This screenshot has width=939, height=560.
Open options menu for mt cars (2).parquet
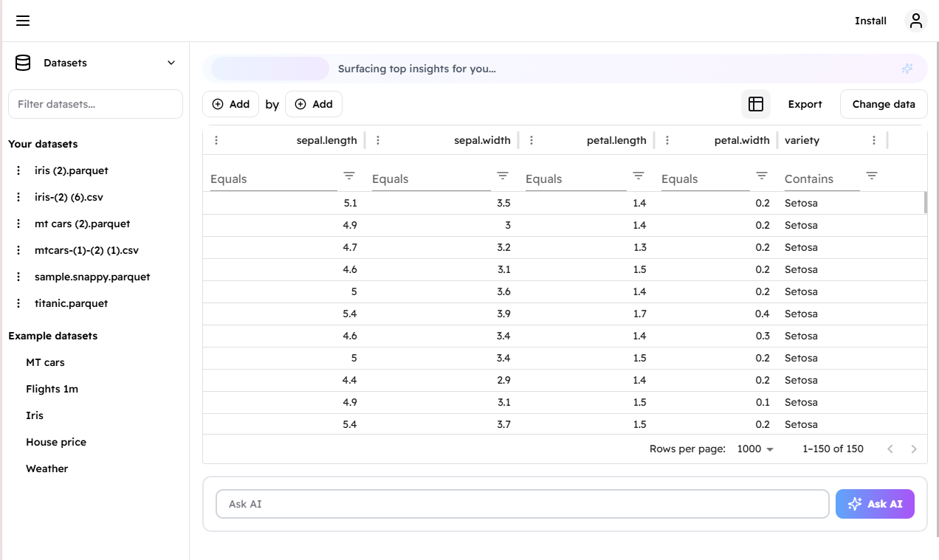18,224
